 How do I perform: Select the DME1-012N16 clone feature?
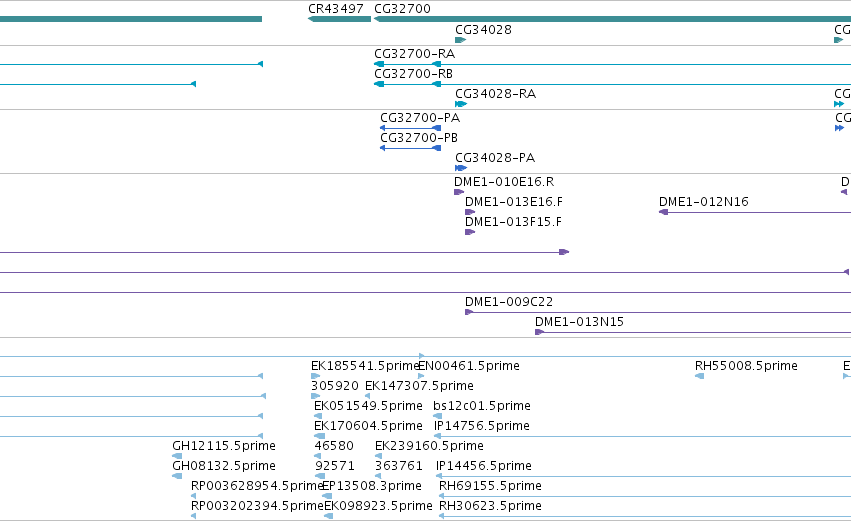(755, 212)
